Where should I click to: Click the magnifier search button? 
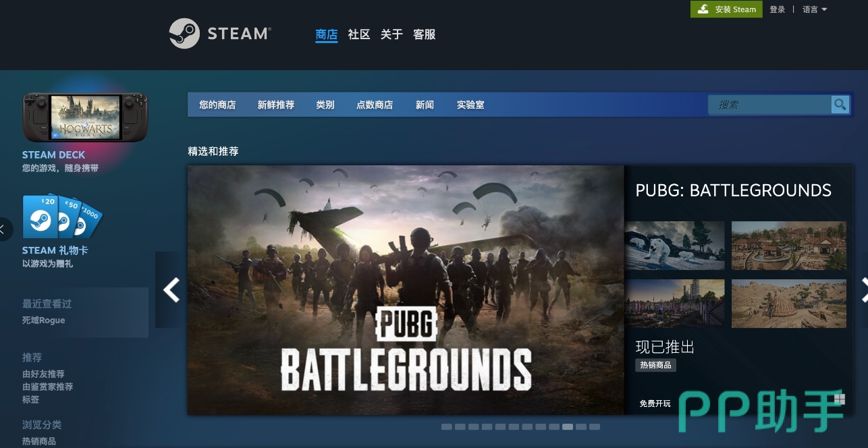pos(840,105)
